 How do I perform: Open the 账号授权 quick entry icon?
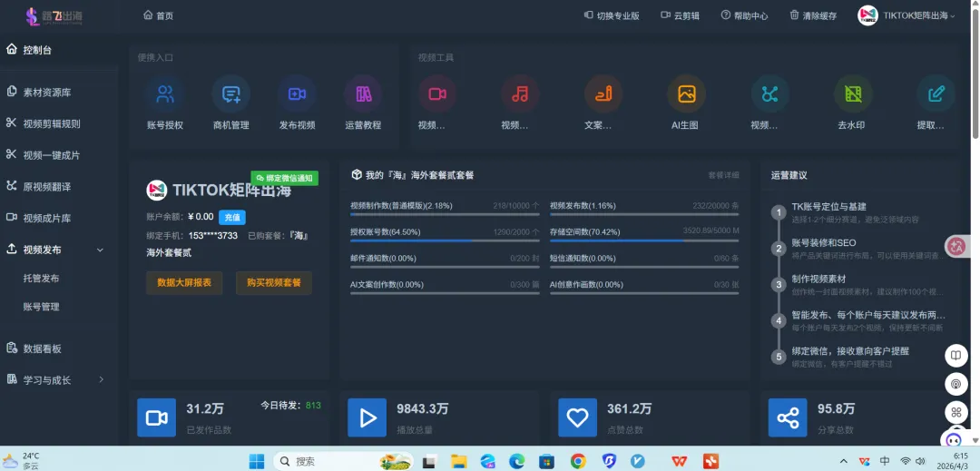click(165, 94)
